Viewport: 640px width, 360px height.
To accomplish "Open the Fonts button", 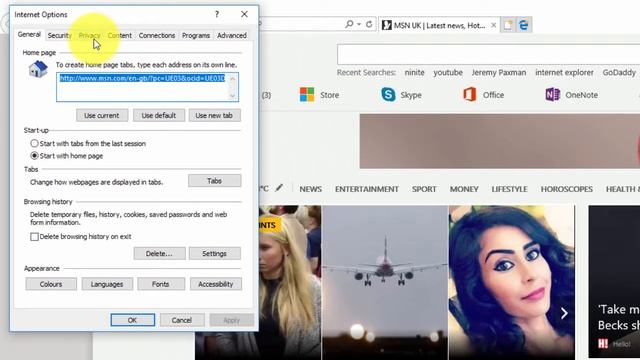I will (x=161, y=284).
